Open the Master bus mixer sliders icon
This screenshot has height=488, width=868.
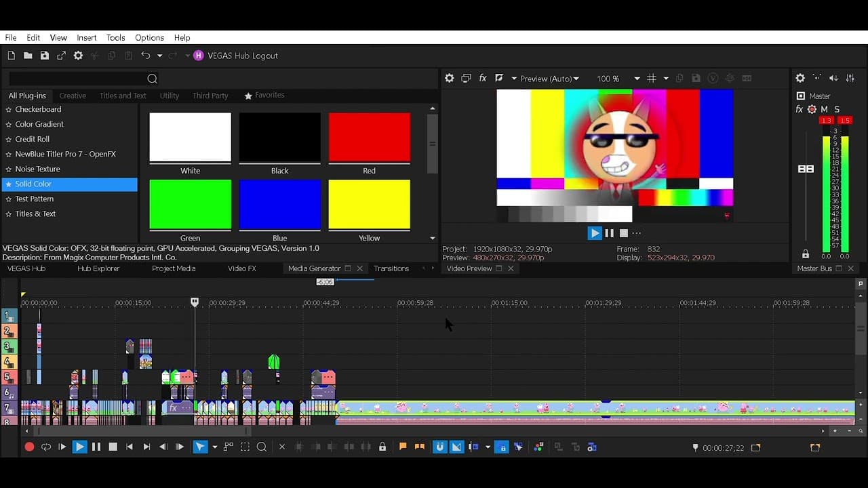click(x=850, y=79)
